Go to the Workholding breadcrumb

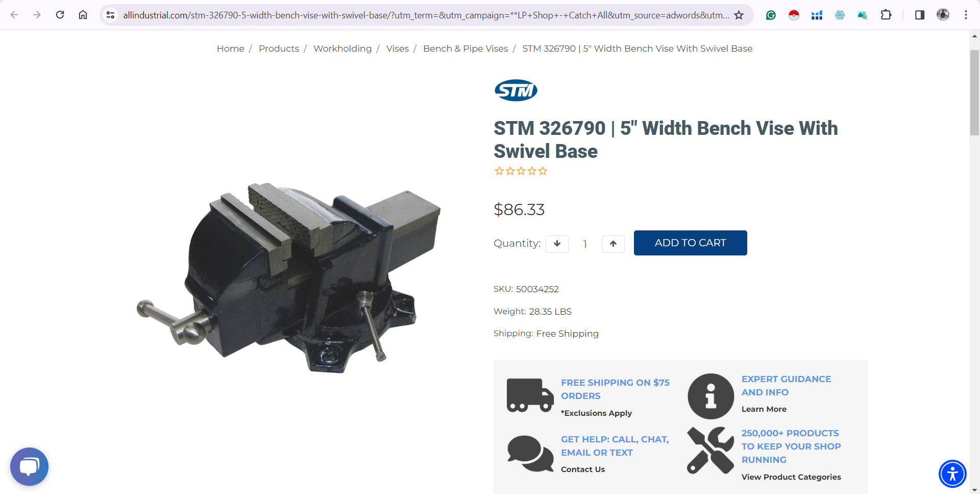342,49
